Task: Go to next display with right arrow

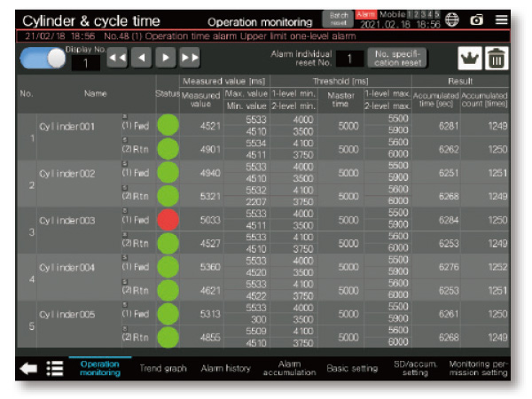Action: [x=164, y=58]
